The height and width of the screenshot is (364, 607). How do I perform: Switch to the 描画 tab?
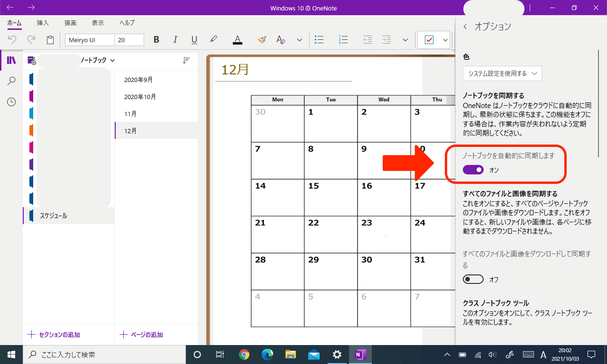(x=70, y=23)
